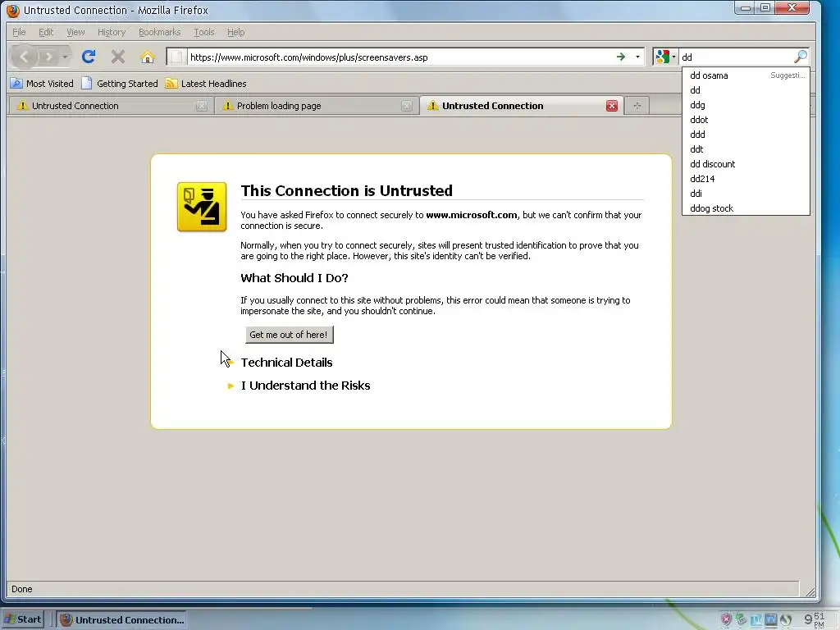Click the Back navigation arrow
Image resolution: width=840 pixels, height=630 pixels.
point(24,57)
